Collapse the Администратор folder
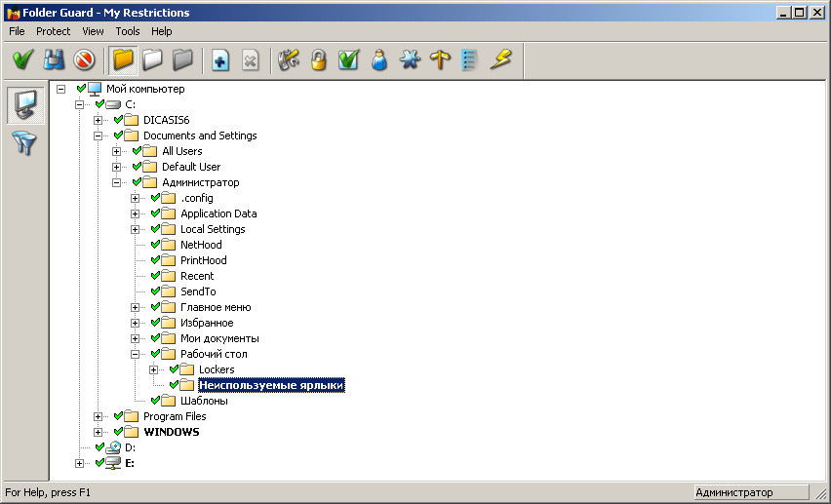Image resolution: width=831 pixels, height=504 pixels. click(x=117, y=183)
